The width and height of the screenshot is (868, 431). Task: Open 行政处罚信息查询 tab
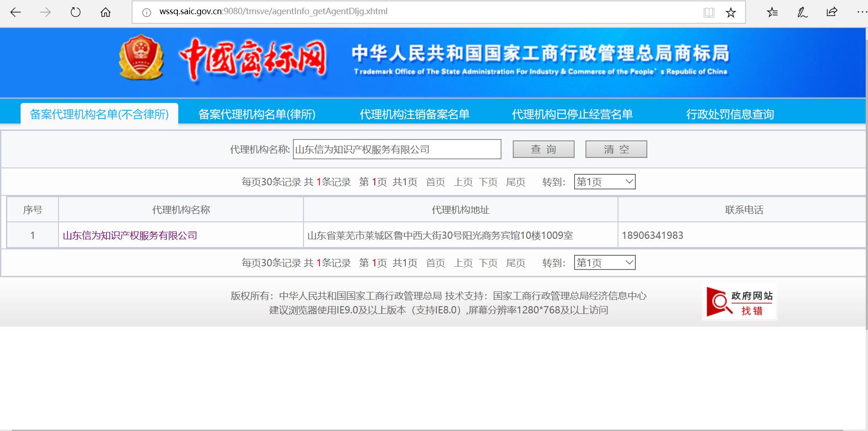(x=730, y=114)
